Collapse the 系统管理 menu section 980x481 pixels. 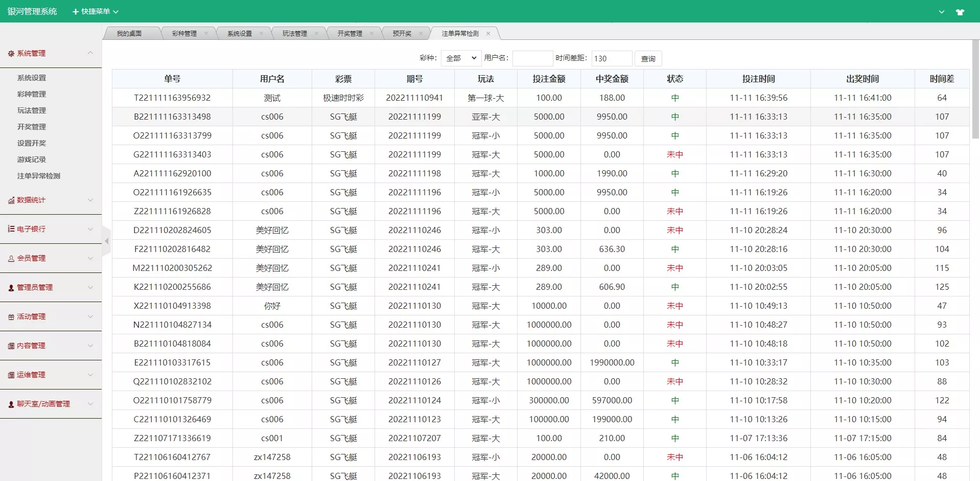(x=90, y=53)
